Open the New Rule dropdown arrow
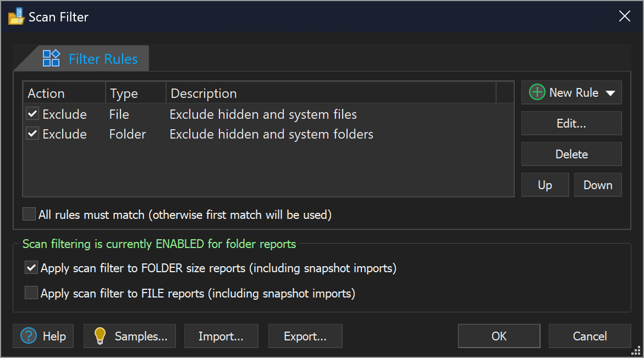Image resolution: width=644 pixels, height=358 pixels. pyautogui.click(x=610, y=93)
